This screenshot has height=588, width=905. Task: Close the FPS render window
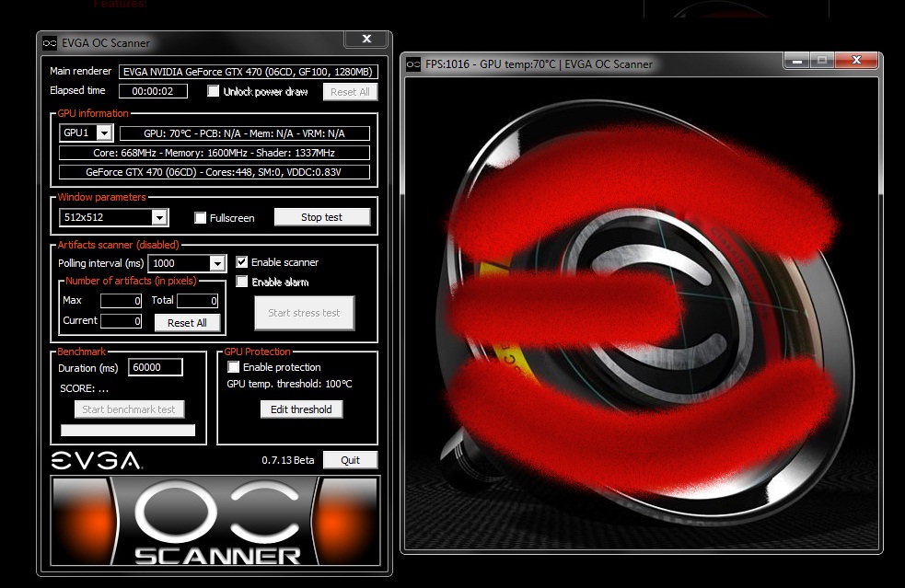(857, 61)
